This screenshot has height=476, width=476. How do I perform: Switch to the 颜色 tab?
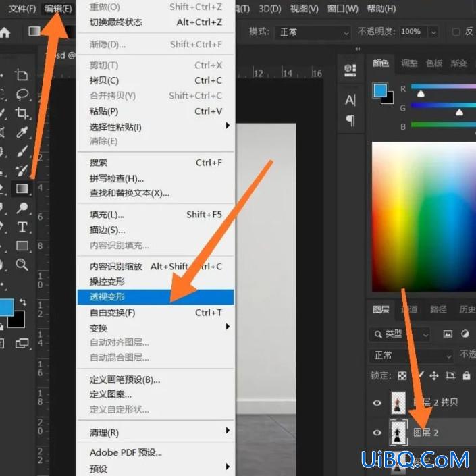point(381,63)
